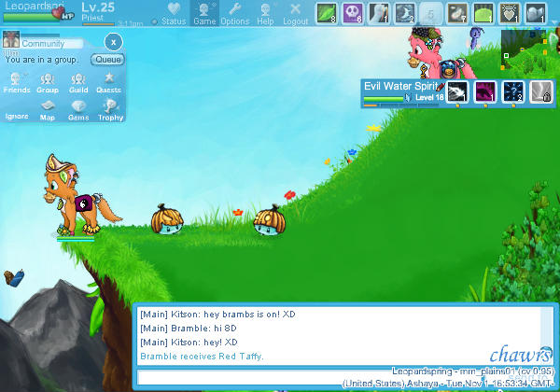Open the Help menu
The width and height of the screenshot is (560, 392).
[x=265, y=14]
